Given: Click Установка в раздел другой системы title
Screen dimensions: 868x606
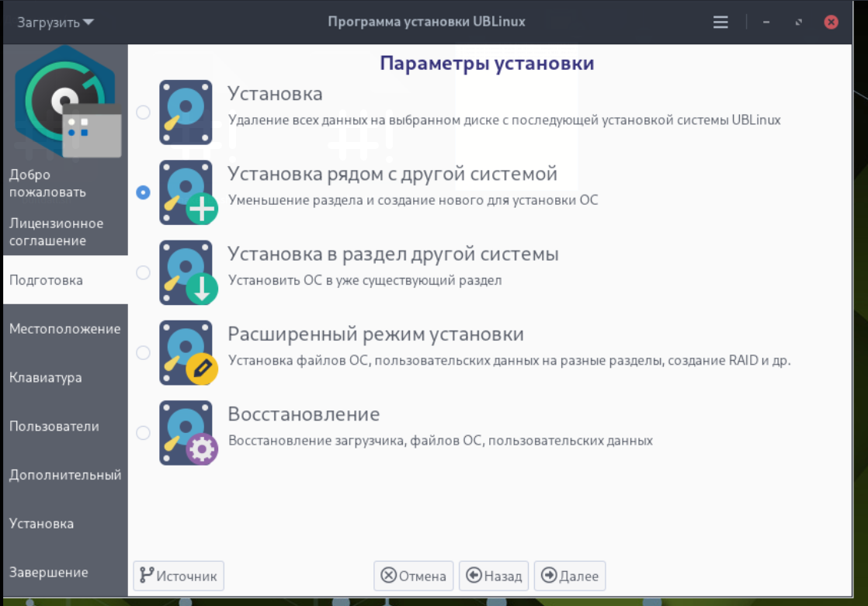Looking at the screenshot, I should [x=393, y=254].
